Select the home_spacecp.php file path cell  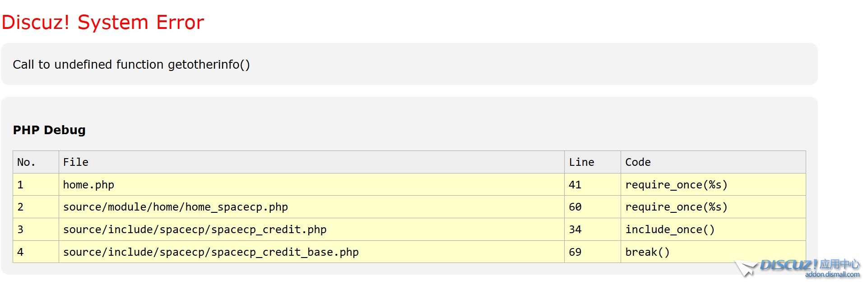pos(175,207)
